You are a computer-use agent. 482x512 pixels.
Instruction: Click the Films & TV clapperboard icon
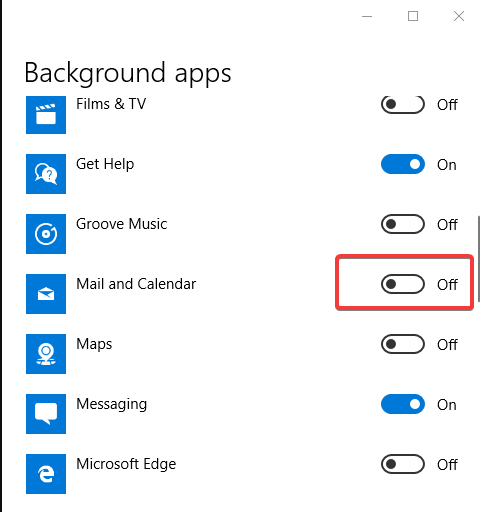[x=46, y=115]
